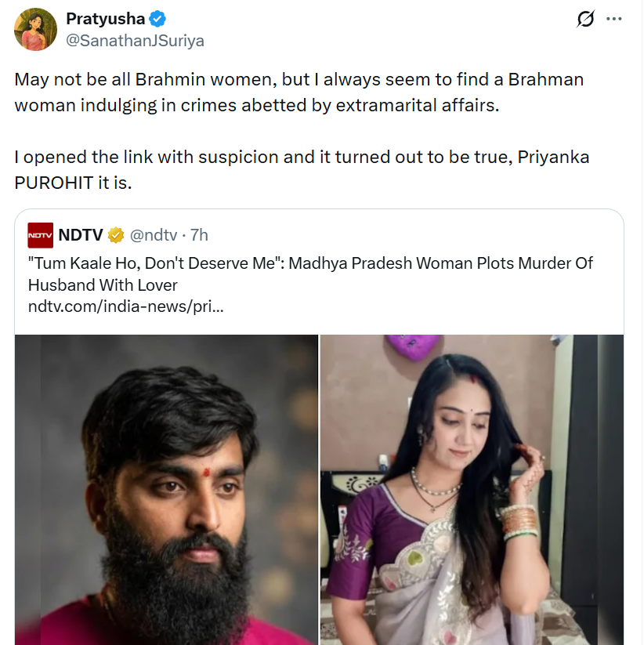The height and width of the screenshot is (645, 644).
Task: Click the red NDTV logo avatar
Action: click(x=40, y=234)
